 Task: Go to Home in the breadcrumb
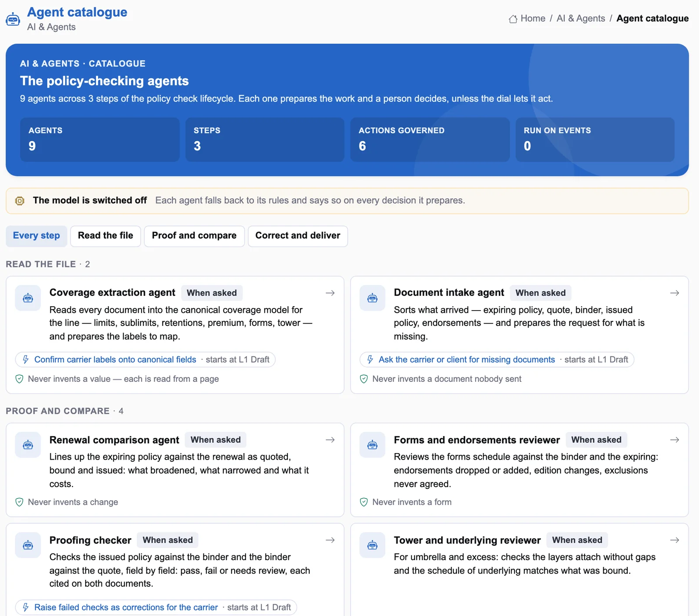click(x=533, y=19)
